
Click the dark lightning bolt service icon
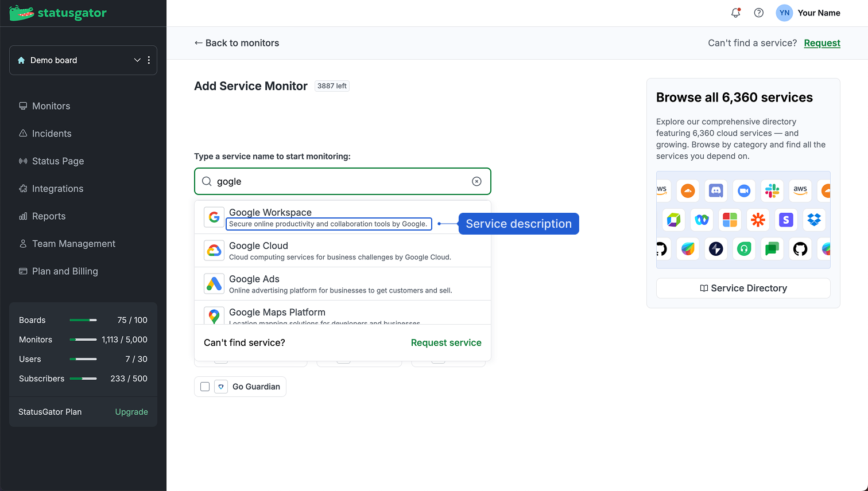tap(716, 248)
